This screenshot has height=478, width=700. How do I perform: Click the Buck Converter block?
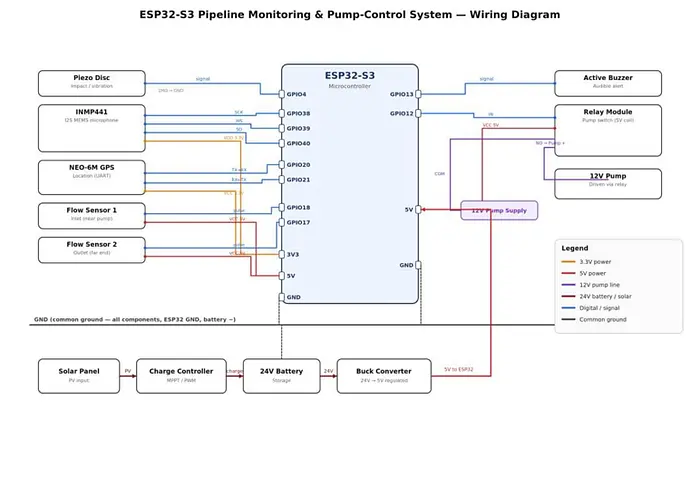click(x=384, y=376)
